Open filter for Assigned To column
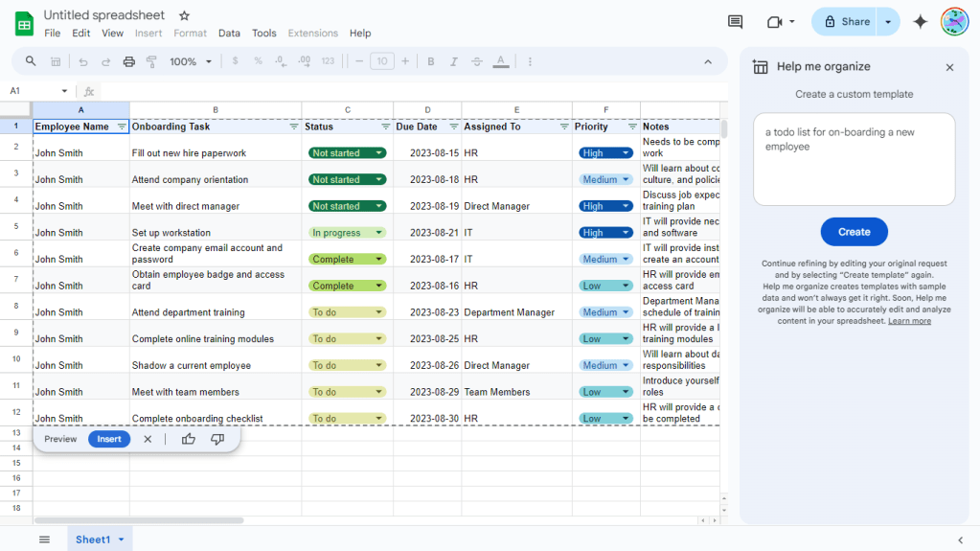This screenshot has width=980, height=551. tap(564, 126)
